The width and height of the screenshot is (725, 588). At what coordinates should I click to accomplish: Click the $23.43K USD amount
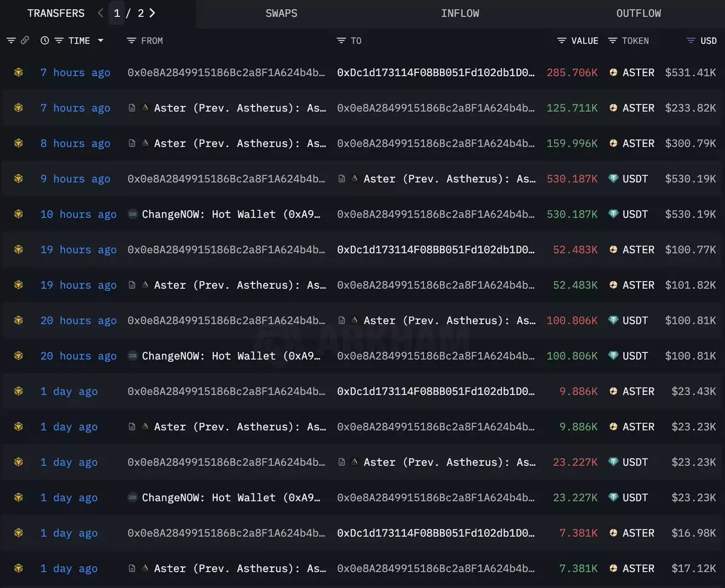click(694, 392)
